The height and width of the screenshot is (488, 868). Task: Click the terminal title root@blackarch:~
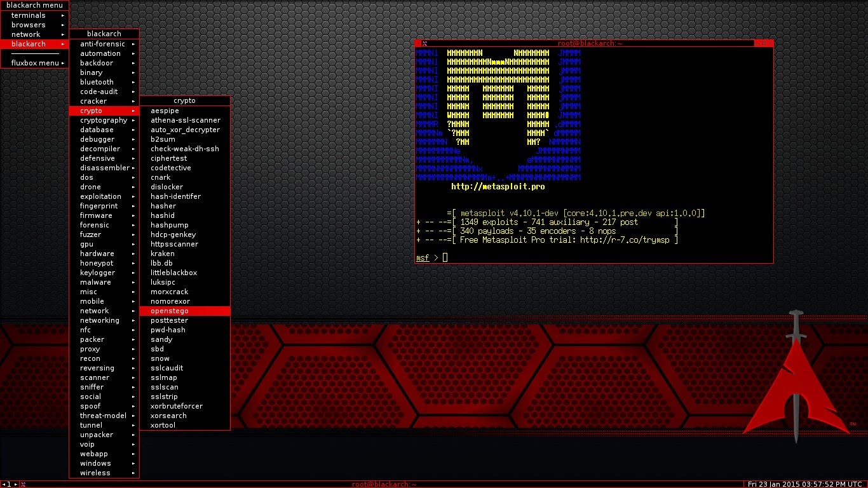(590, 43)
